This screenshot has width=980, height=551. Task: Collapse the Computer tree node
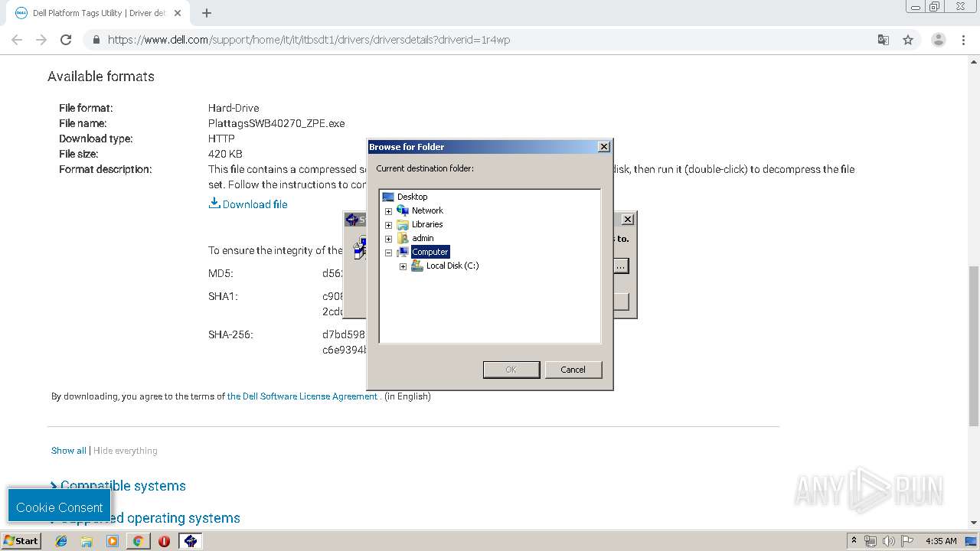[388, 253]
